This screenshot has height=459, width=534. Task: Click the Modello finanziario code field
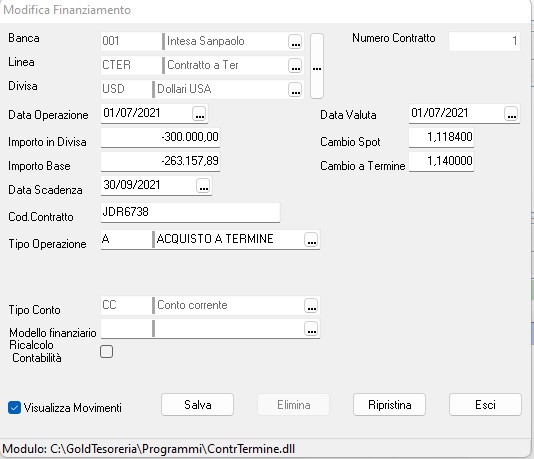point(126,329)
